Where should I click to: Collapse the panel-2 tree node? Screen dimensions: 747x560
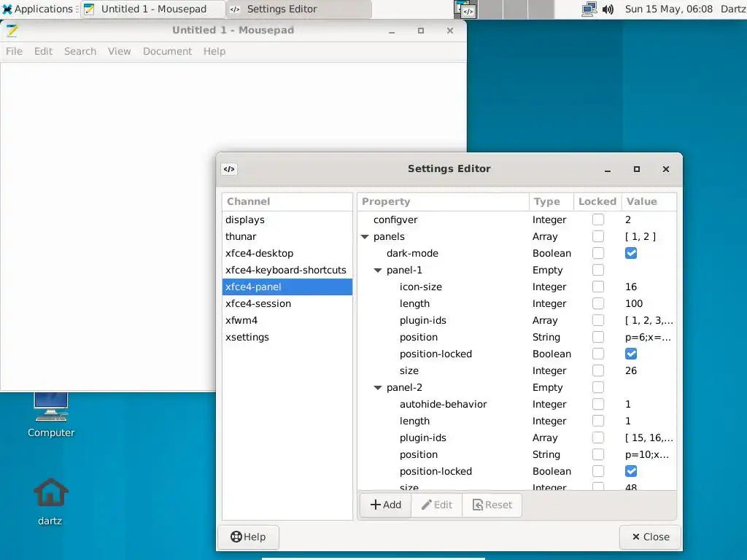(378, 388)
